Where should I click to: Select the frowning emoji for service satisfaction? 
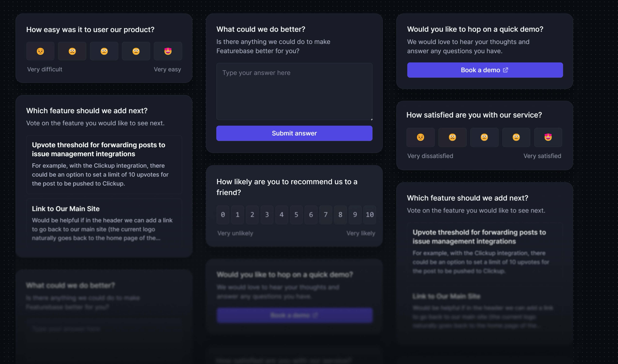[x=452, y=137]
